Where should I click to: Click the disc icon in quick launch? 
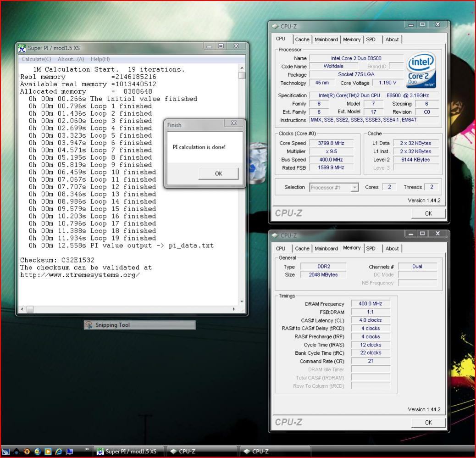click(37, 452)
